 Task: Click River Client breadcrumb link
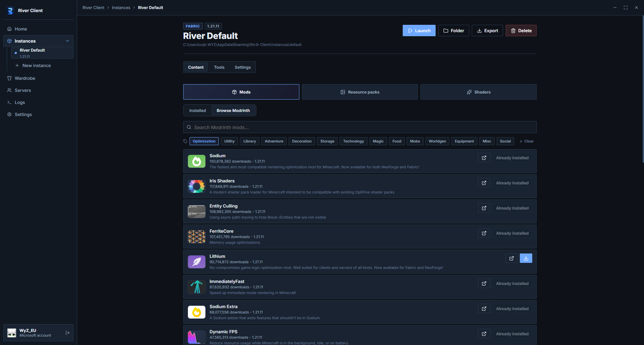click(x=93, y=7)
